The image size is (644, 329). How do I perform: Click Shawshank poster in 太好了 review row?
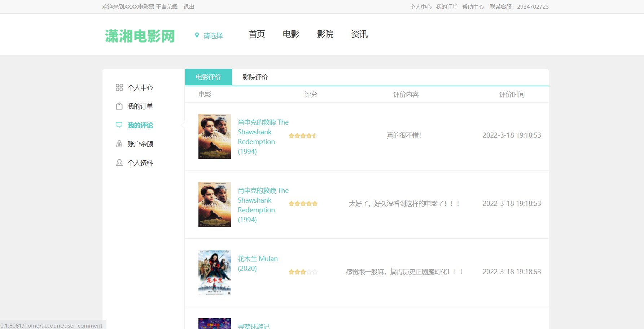tap(215, 205)
